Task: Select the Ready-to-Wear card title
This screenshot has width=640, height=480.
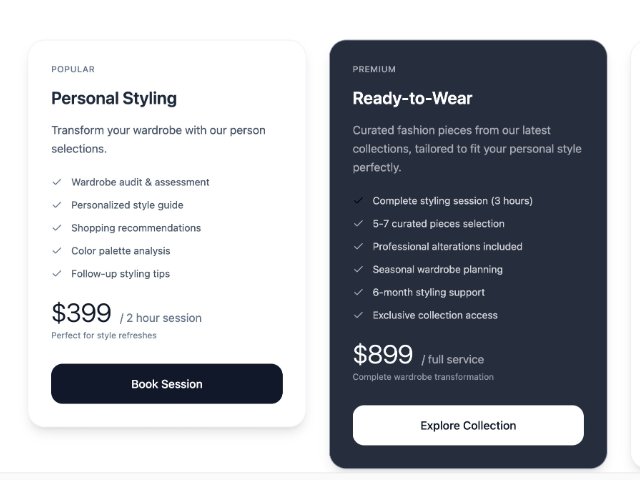Action: [x=412, y=98]
